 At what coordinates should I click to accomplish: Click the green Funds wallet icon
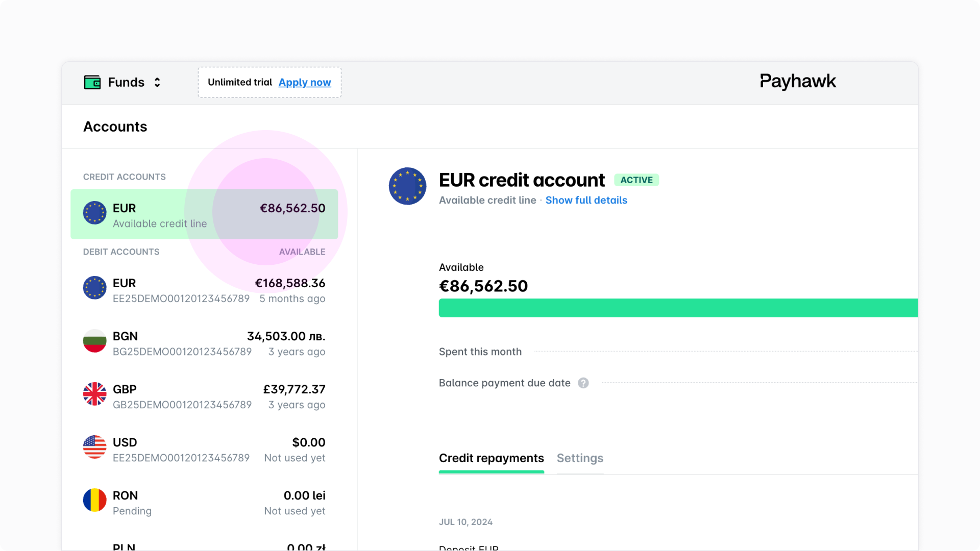click(92, 82)
